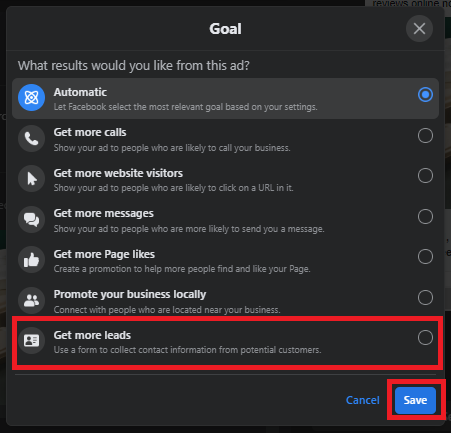Select Get more messages radio button
The image size is (451, 433).
click(425, 217)
